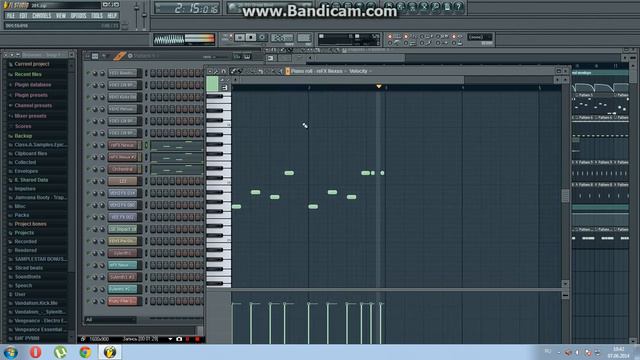Click the FL Studio taskbar icon
This screenshot has width=640, height=360.
click(x=109, y=352)
